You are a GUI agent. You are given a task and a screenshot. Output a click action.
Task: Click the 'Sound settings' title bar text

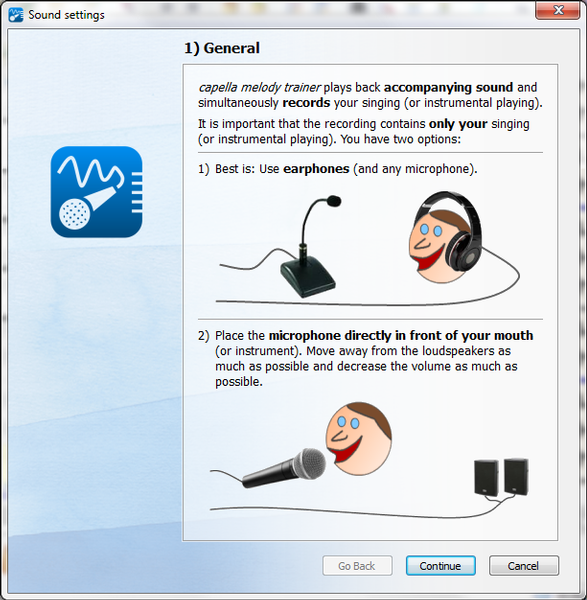tap(66, 15)
